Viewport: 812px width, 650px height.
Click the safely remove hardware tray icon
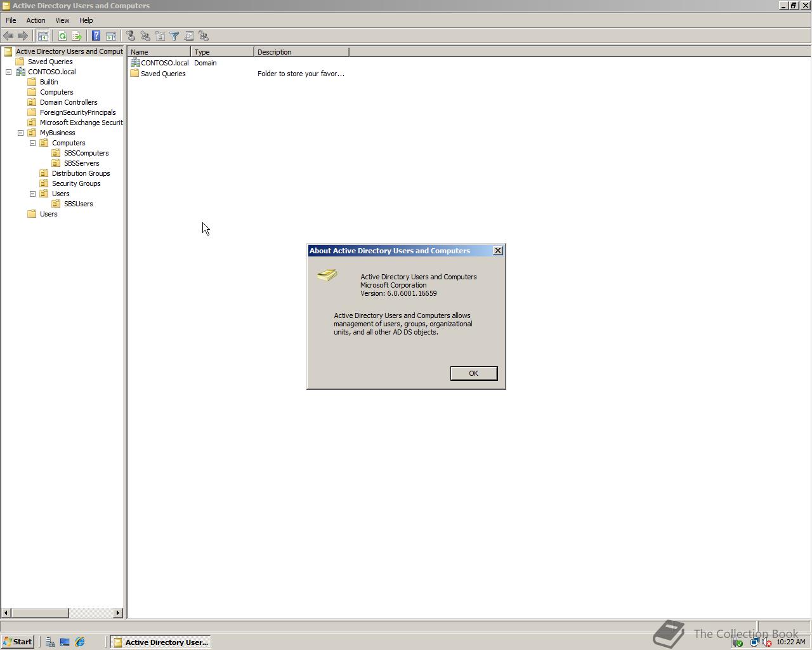[737, 642]
